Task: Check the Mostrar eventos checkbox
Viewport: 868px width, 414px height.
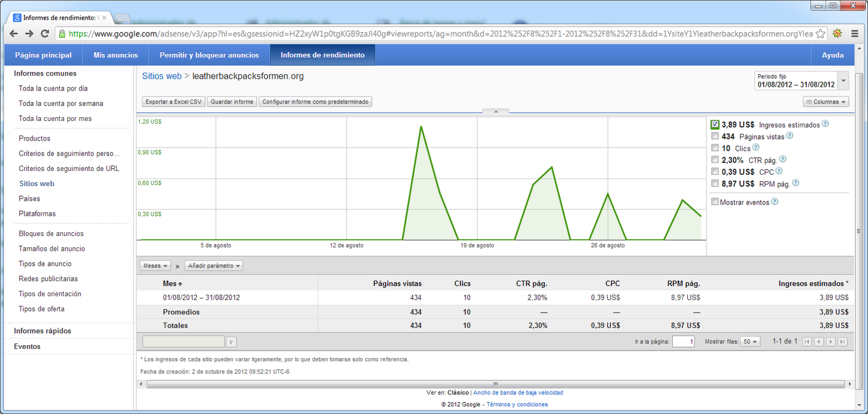Action: pyautogui.click(x=715, y=202)
